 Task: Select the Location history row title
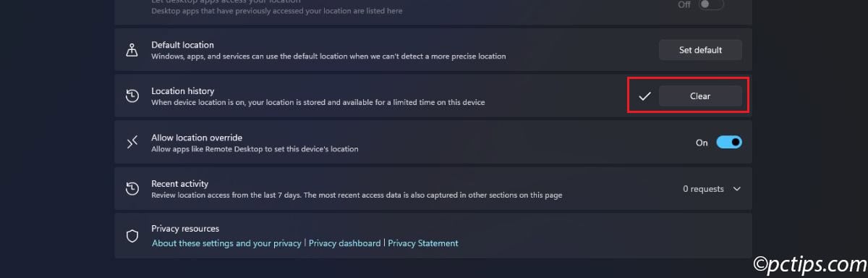182,91
